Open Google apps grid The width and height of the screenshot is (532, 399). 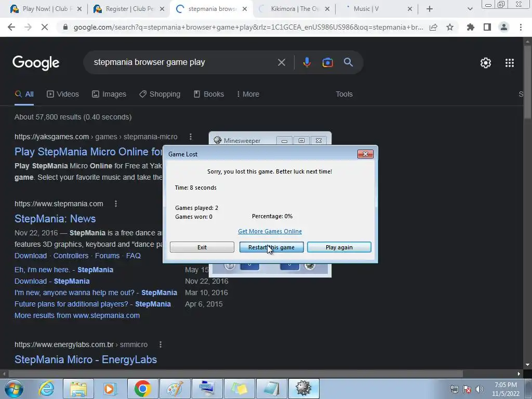(510, 63)
